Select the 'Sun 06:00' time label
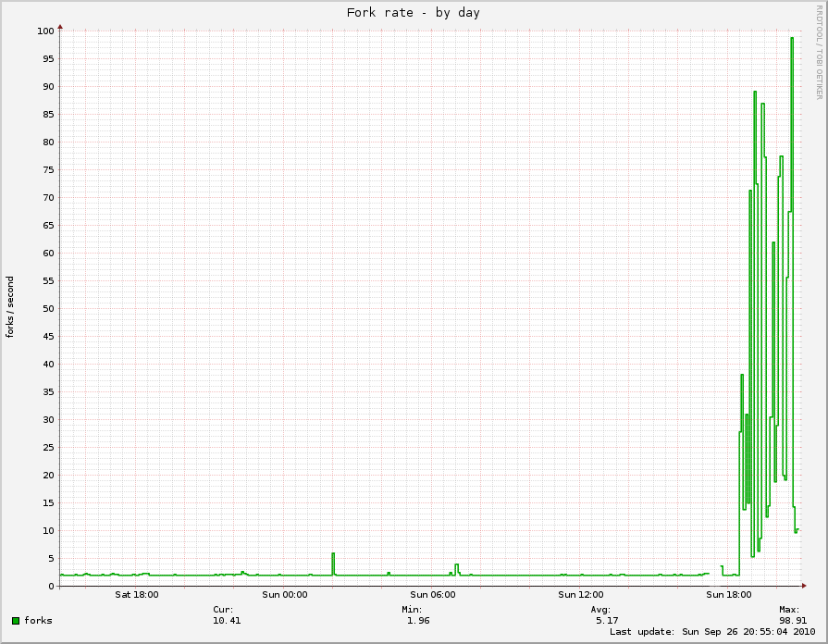Image resolution: width=828 pixels, height=644 pixels. (x=432, y=594)
